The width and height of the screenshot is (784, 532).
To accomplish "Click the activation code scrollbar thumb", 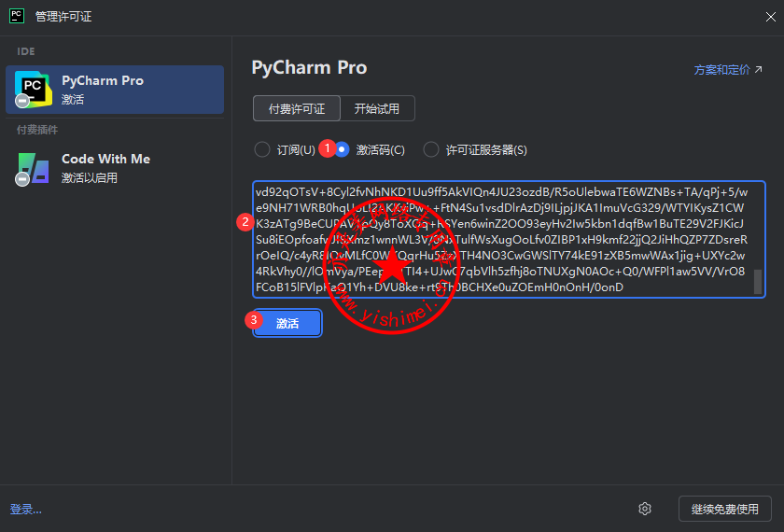I will point(758,282).
